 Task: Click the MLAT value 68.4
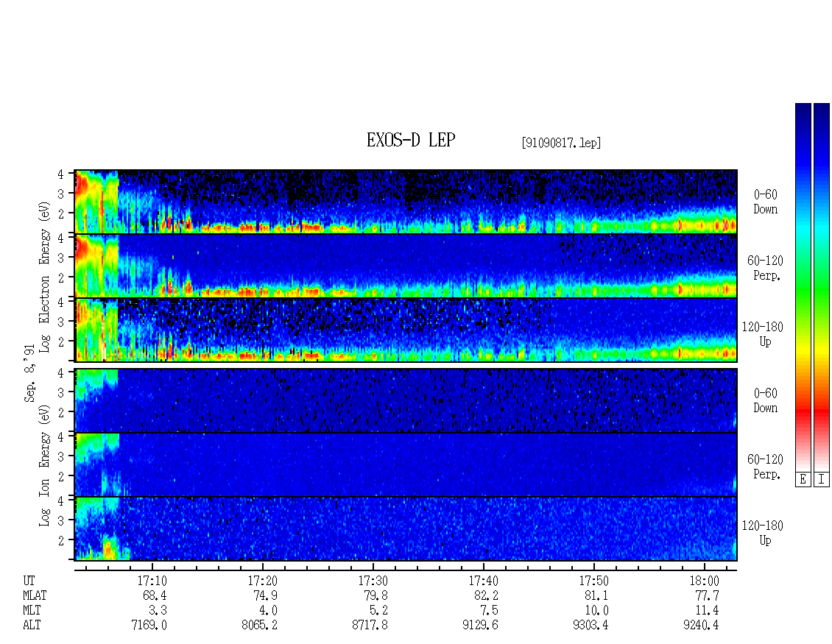click(155, 595)
